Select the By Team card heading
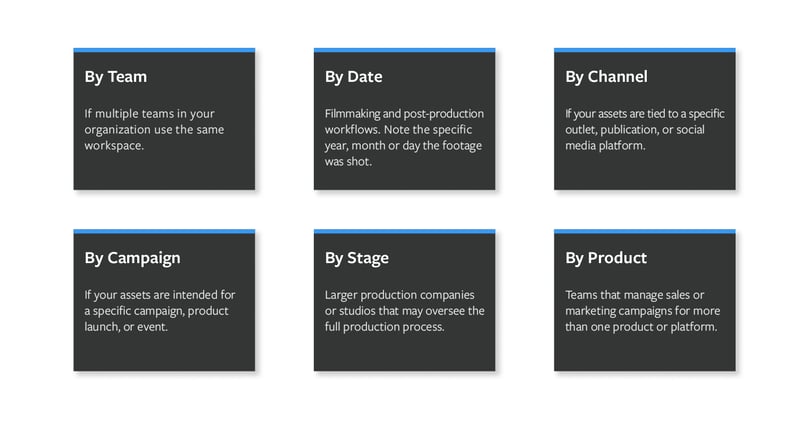The height and width of the screenshot is (422, 809). pos(116,77)
